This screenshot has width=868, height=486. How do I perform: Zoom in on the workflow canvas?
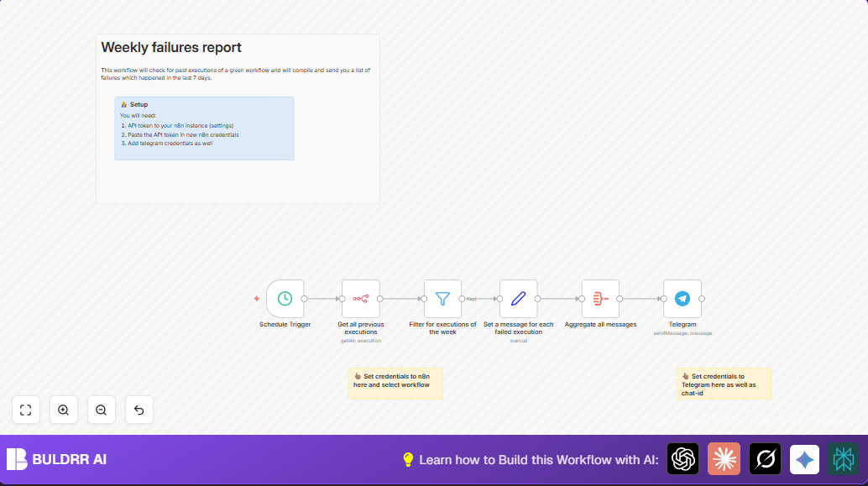(x=64, y=410)
